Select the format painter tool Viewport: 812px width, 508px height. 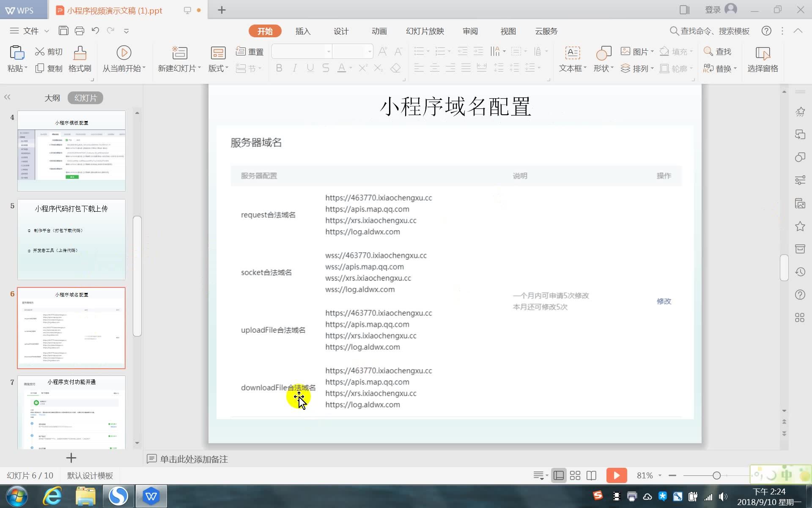[x=80, y=59]
